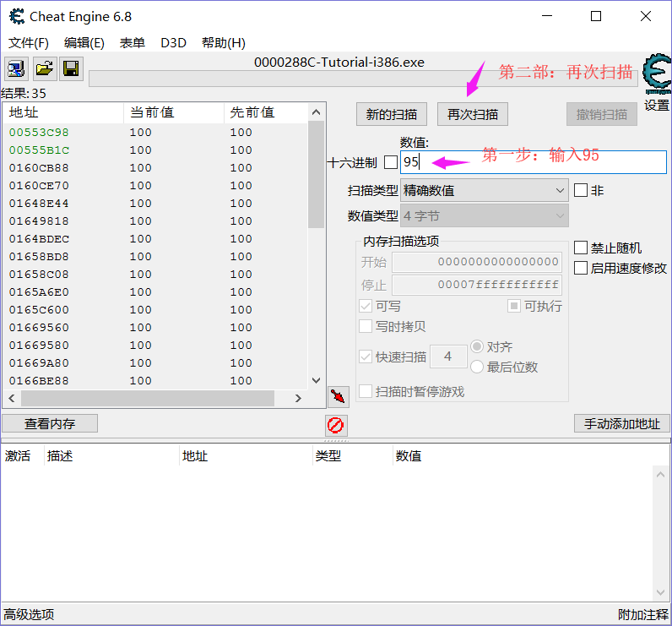The height and width of the screenshot is (626, 672).
Task: Select address 0165C600 row
Action: 155,309
